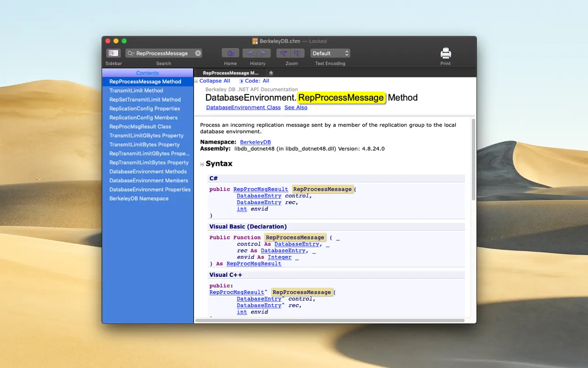588x368 pixels.
Task: Zoom in using the magnifier plus icon
Action: [x=284, y=53]
